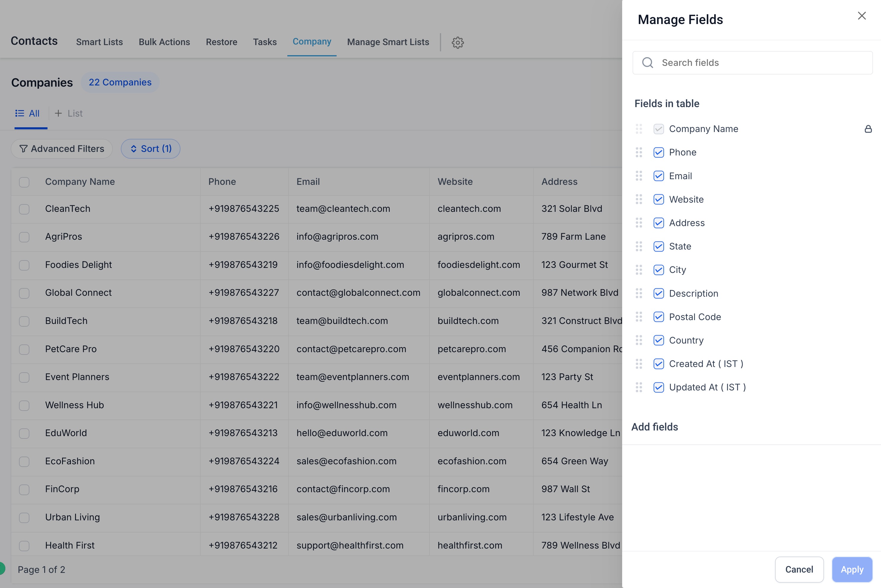This screenshot has height=588, width=881.
Task: Tick the Global Connect row checkbox
Action: (x=24, y=293)
